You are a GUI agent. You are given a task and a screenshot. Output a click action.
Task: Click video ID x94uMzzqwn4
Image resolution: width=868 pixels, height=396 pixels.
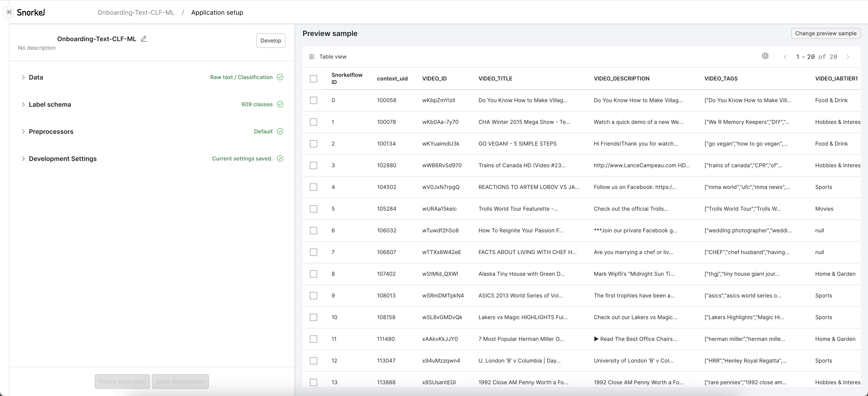pyautogui.click(x=441, y=361)
